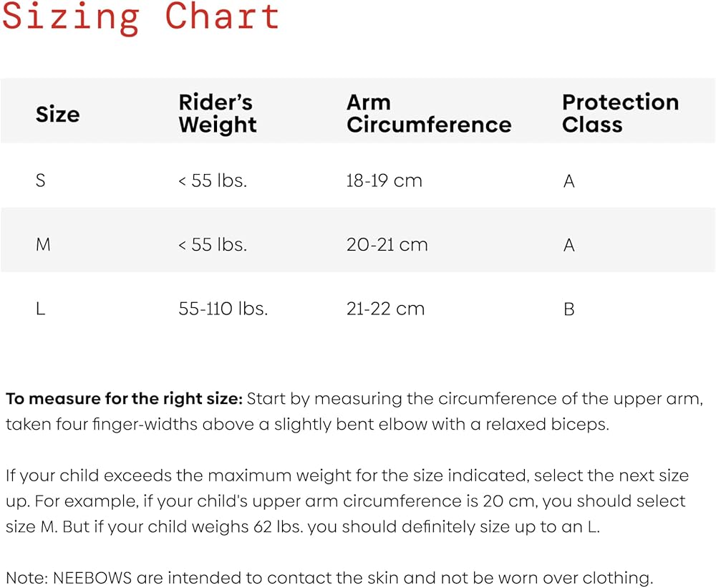Select the paragraph starting "If your child exceeds"
Image resolution: width=716 pixels, height=588 pixels.
[347, 501]
